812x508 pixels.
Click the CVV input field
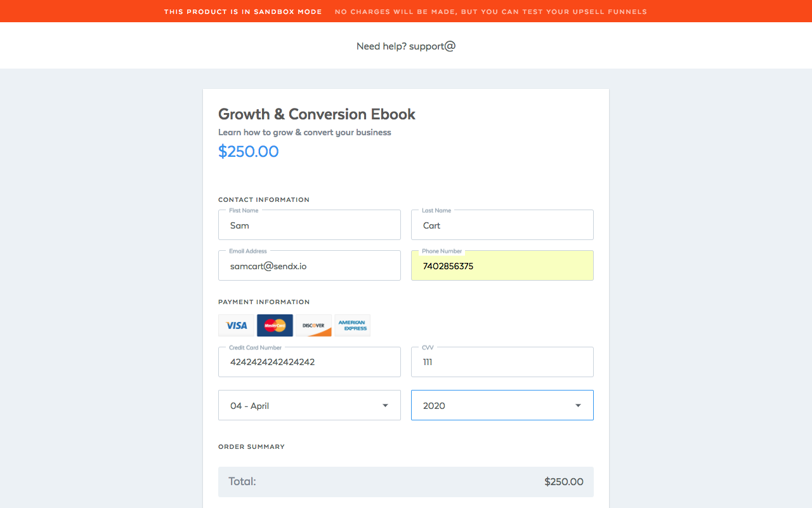(x=502, y=362)
